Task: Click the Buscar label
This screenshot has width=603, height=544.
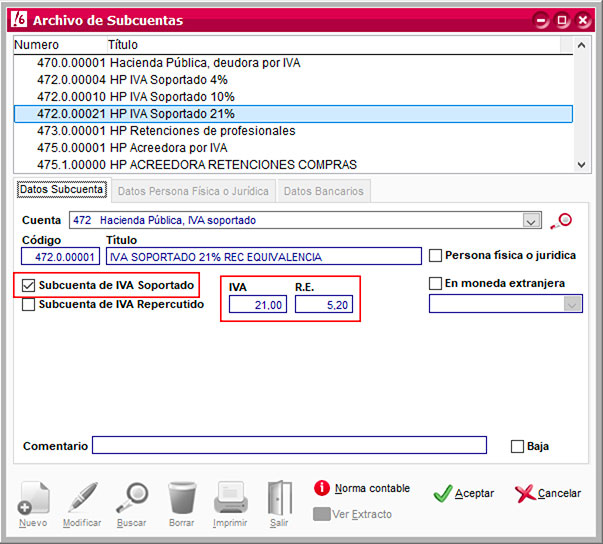Action: [x=132, y=523]
